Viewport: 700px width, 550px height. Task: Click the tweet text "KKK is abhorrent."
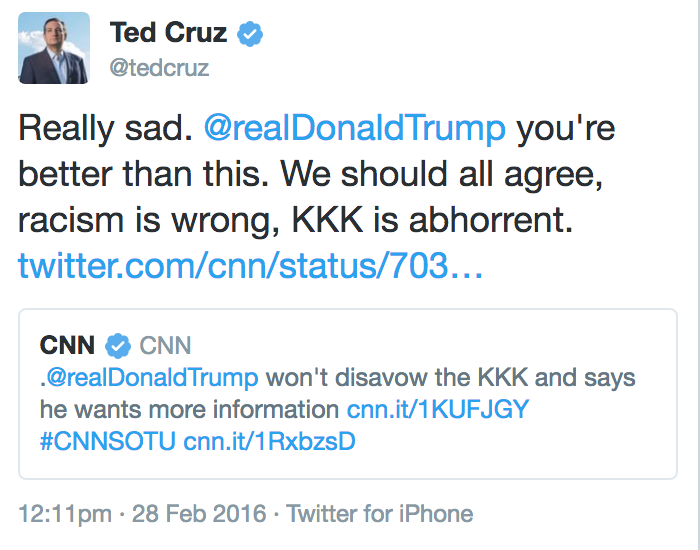pos(432,220)
